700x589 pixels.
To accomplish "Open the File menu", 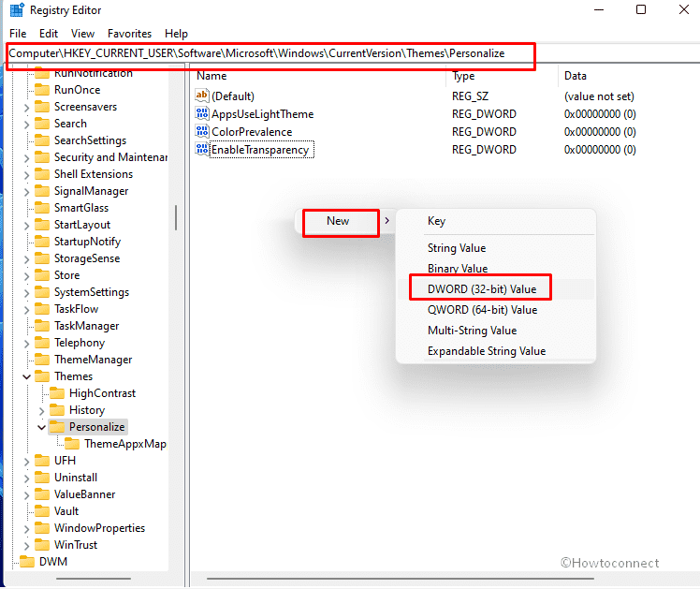I will point(18,34).
